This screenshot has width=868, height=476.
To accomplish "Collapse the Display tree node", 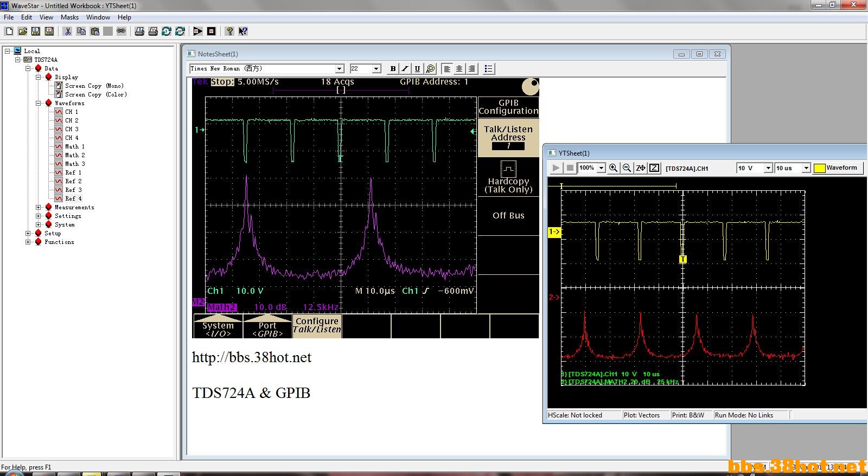I will click(39, 77).
